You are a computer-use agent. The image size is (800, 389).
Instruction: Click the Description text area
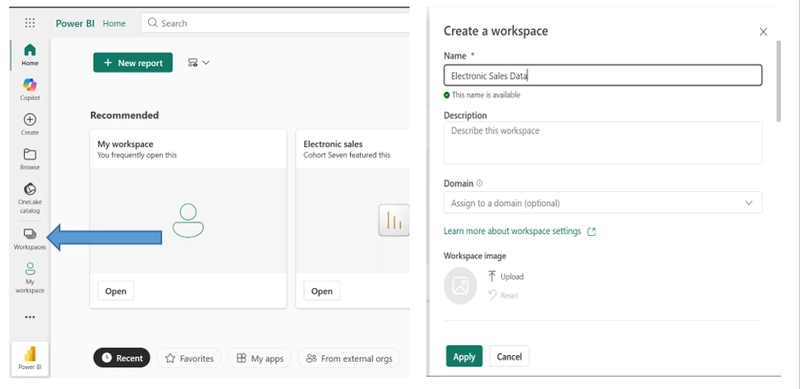point(603,142)
